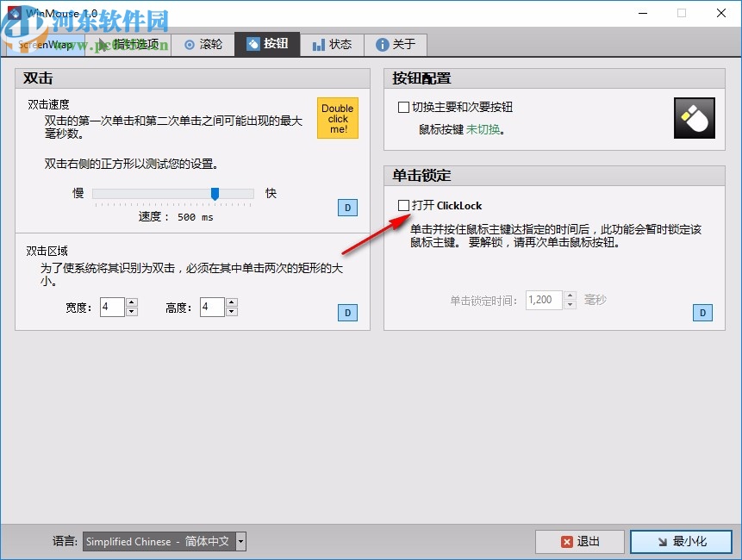Increase 高度 with the up arrow

point(232,302)
